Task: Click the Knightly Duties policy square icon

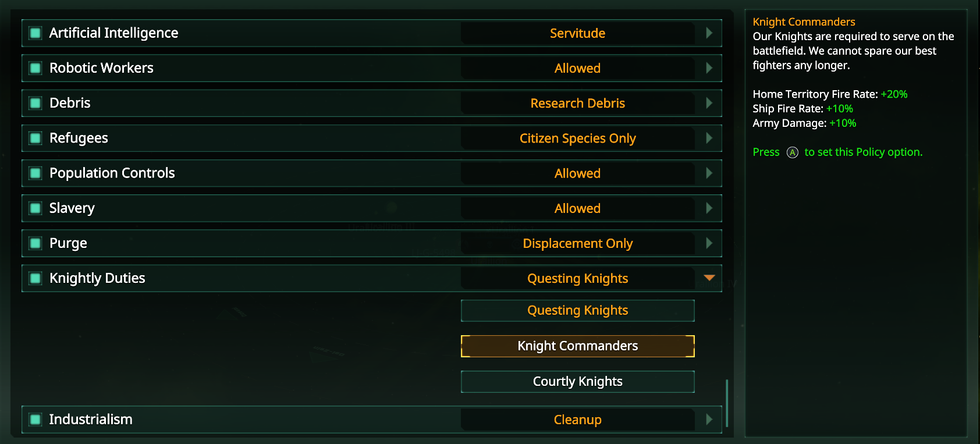Action: pyautogui.click(x=35, y=278)
